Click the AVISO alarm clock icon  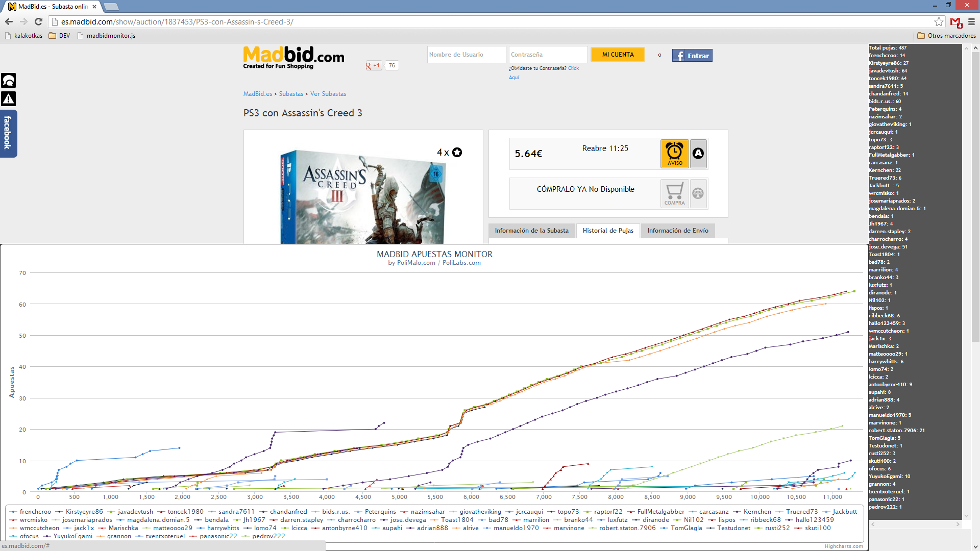674,154
